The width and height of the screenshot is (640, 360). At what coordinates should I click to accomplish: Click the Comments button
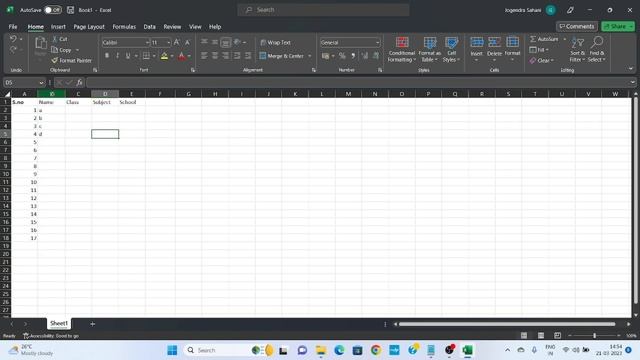pyautogui.click(x=577, y=27)
